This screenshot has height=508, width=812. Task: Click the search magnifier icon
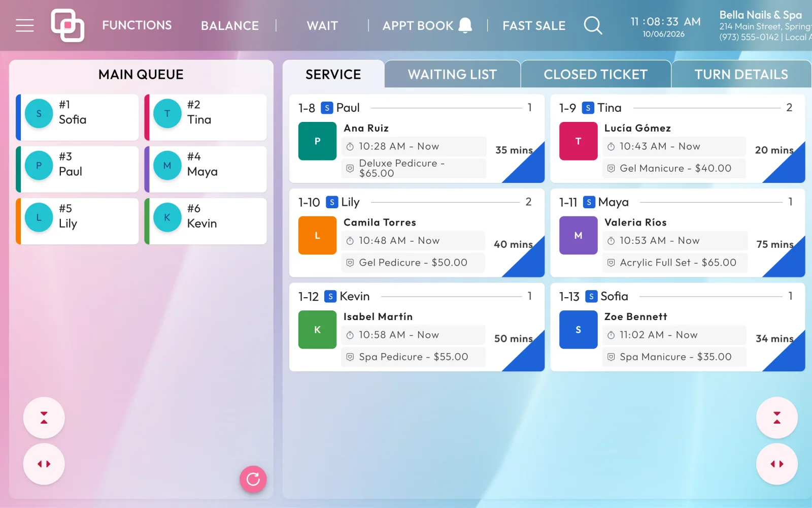[x=593, y=25]
